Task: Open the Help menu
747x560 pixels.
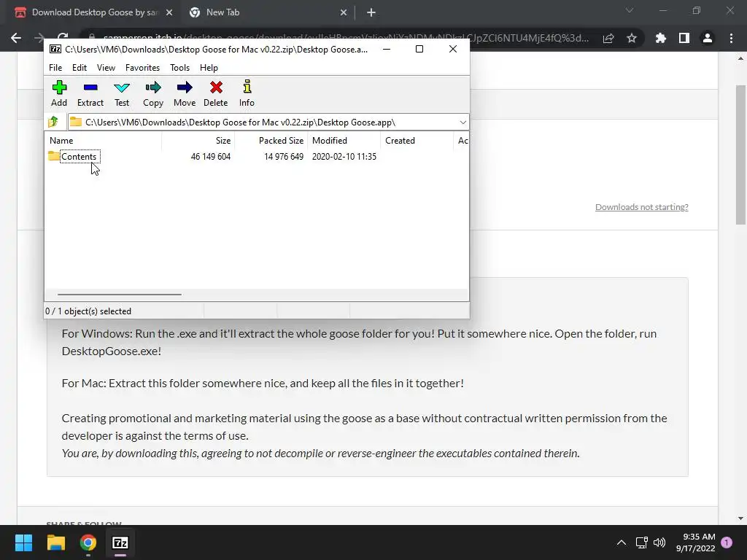Action: (x=209, y=68)
